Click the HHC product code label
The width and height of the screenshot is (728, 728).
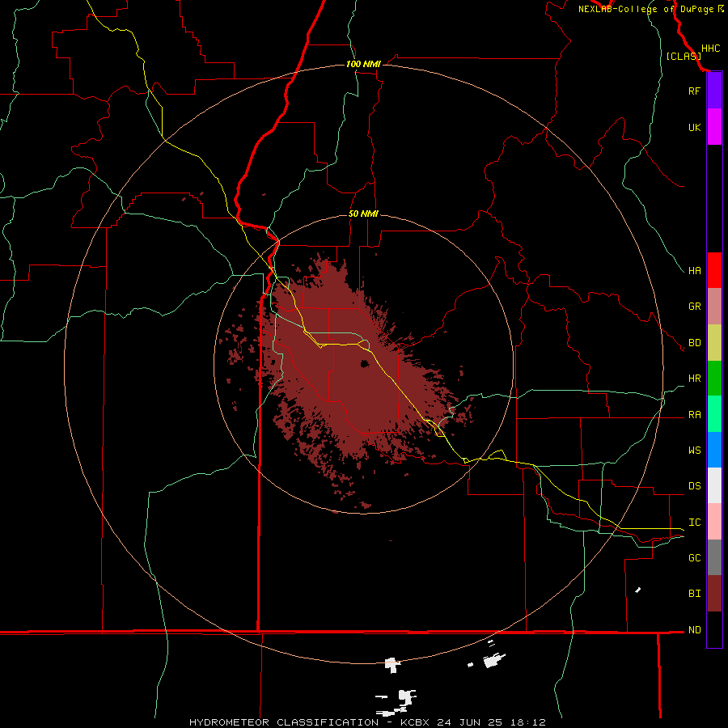tap(710, 49)
